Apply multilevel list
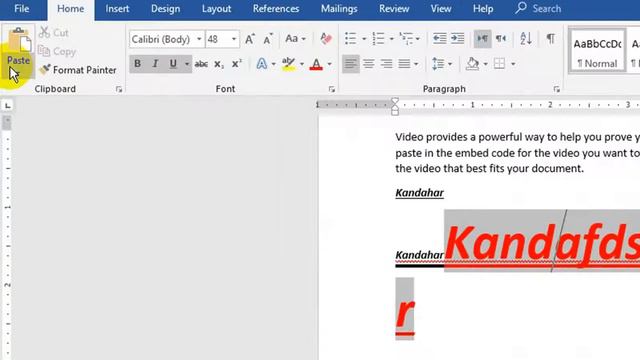 (406, 39)
